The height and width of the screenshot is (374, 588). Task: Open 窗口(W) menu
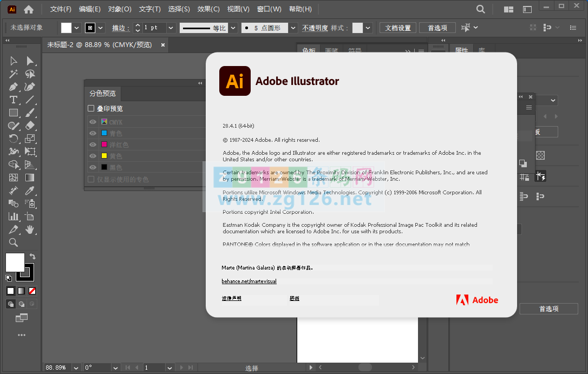point(269,9)
